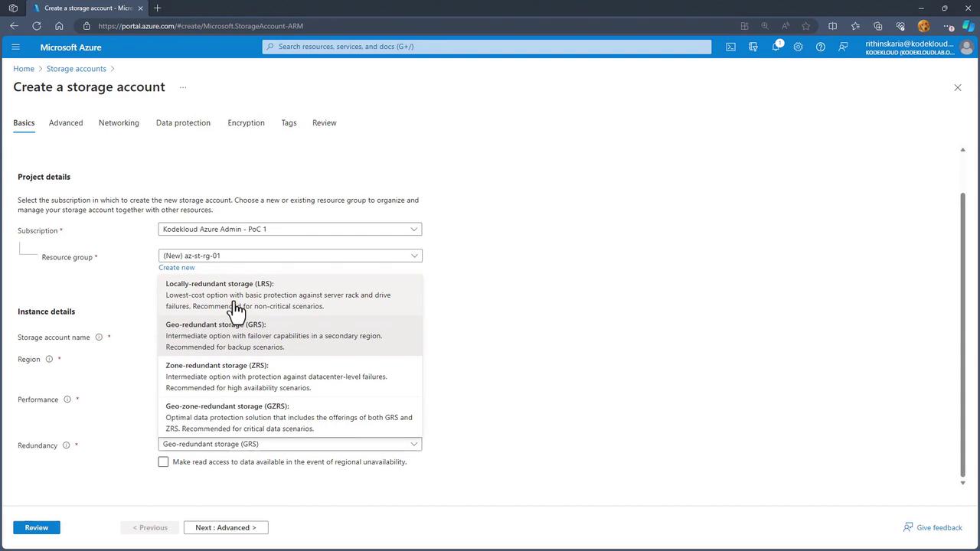Click the Azure search resources box
Screen dimensions: 980x551
pos(487,47)
